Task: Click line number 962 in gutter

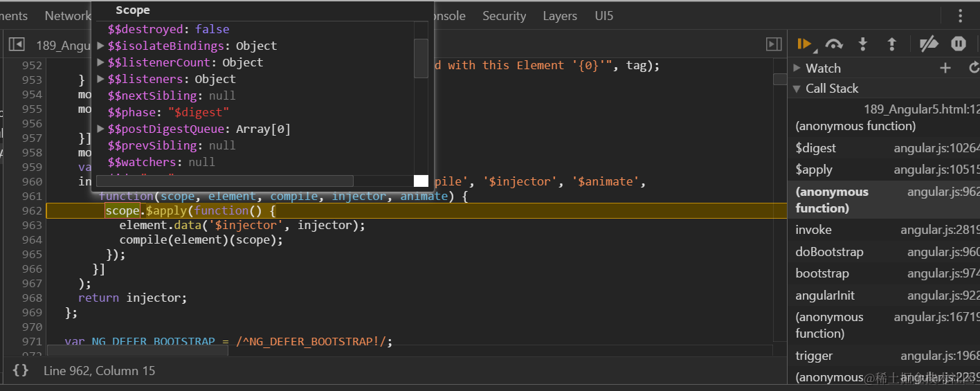Action: [x=32, y=210]
